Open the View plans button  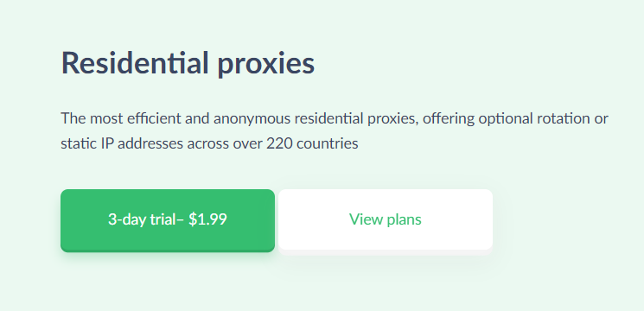[x=386, y=219]
